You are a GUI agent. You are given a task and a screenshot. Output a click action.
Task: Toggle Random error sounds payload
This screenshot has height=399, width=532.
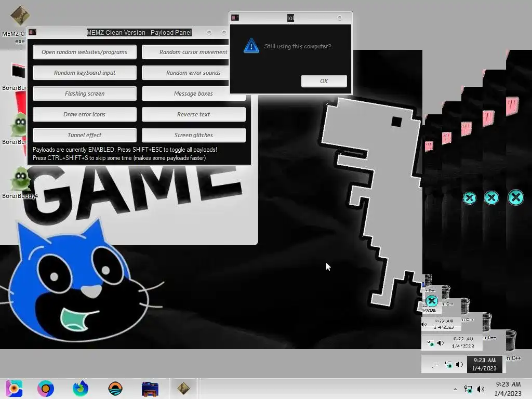point(185,73)
